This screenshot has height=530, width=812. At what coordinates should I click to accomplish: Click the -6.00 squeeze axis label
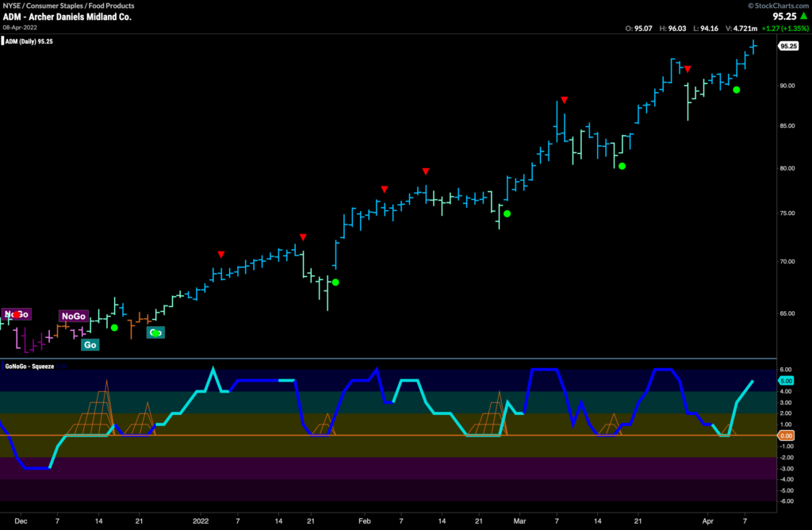pos(786,501)
